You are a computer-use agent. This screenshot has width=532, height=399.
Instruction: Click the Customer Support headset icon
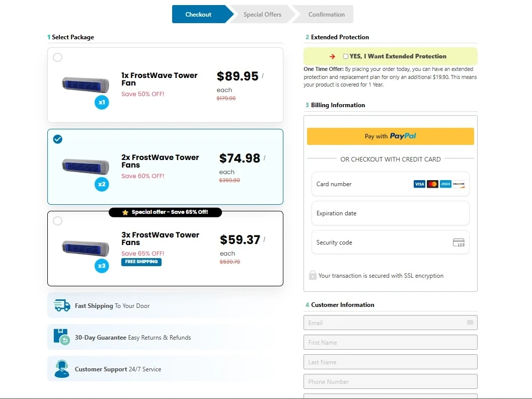tap(62, 369)
